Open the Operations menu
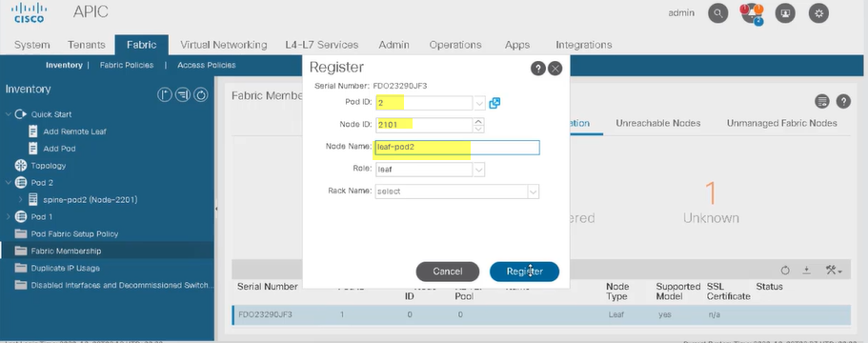Image resolution: width=868 pixels, height=343 pixels. [x=455, y=45]
